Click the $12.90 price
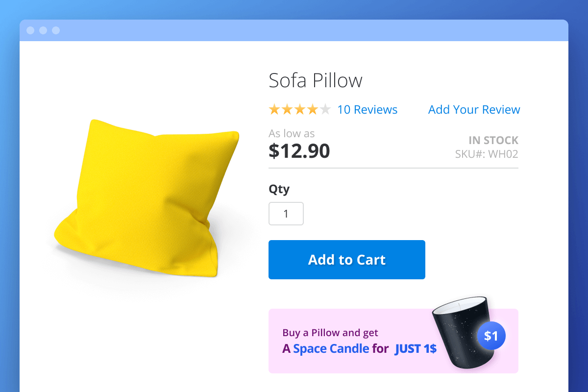This screenshot has width=588, height=392. (x=299, y=151)
